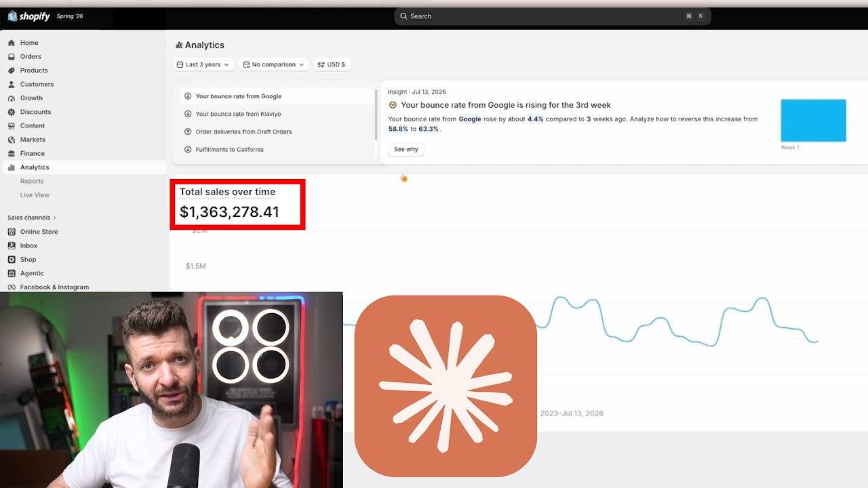868x488 pixels.
Task: Click the Shopify logo
Action: (28, 16)
